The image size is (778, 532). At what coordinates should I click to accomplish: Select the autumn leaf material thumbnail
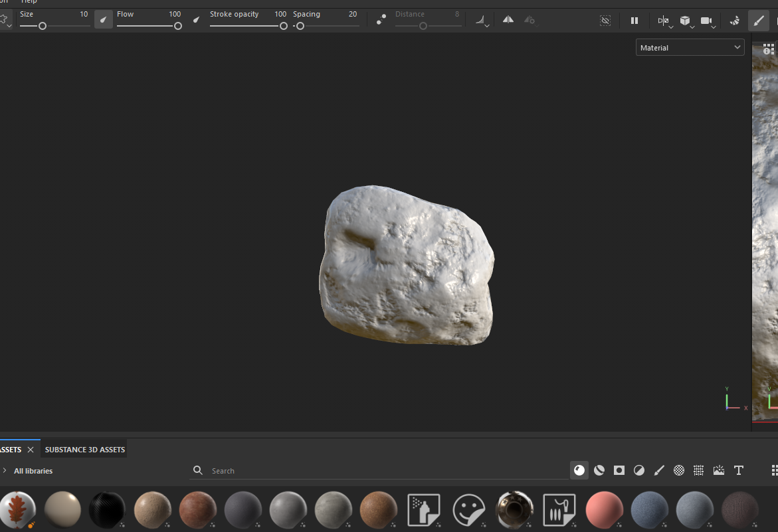(18, 509)
